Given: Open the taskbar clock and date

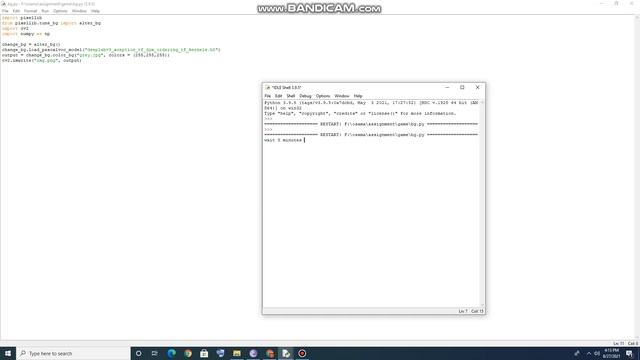Looking at the screenshot, I should [x=611, y=353].
